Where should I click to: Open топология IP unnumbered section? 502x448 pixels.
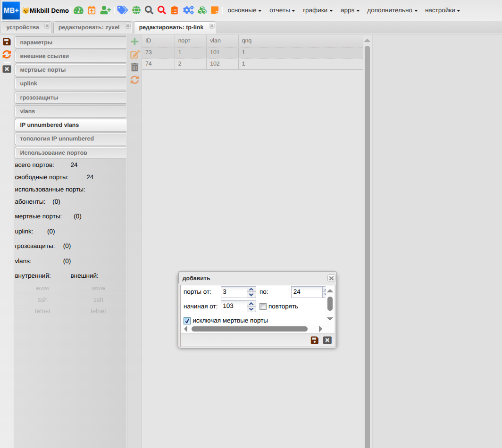click(x=71, y=139)
